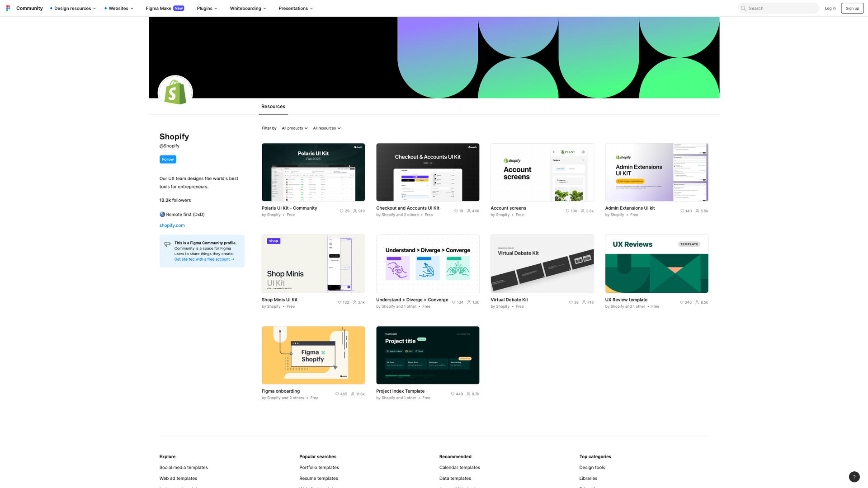
Task: Click the Follow button on Shopify's profile
Action: 167,159
